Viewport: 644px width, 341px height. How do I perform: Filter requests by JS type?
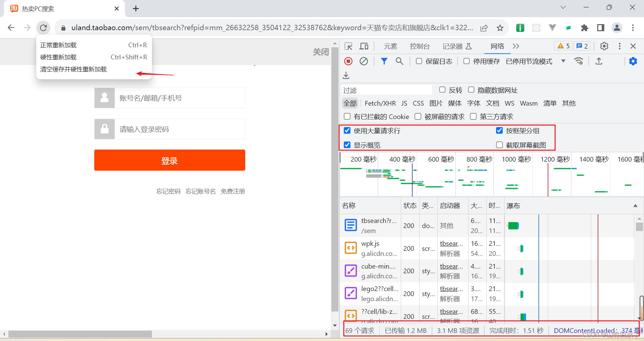pos(404,103)
